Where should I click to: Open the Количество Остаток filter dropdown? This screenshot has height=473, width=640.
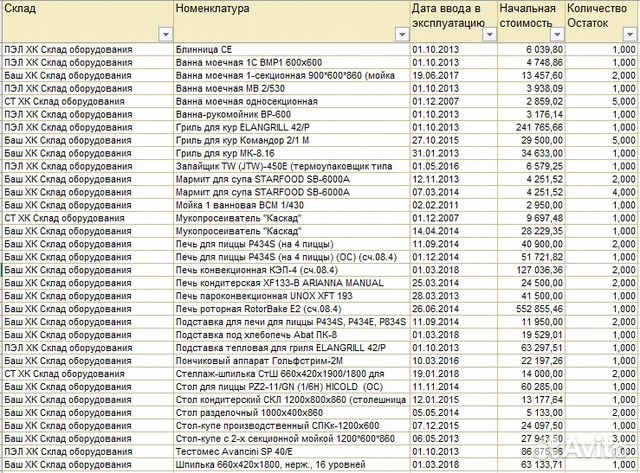coord(630,35)
